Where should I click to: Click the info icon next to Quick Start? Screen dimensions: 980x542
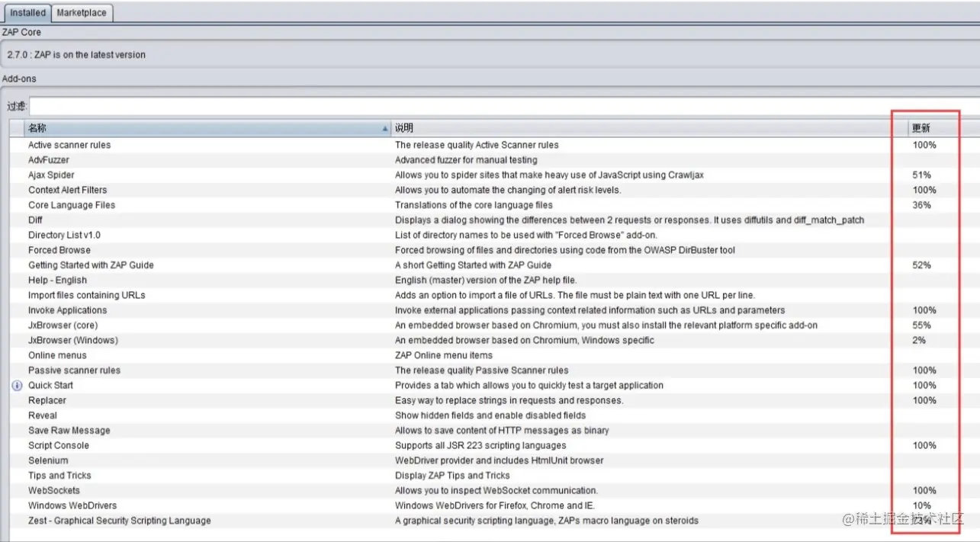[18, 386]
